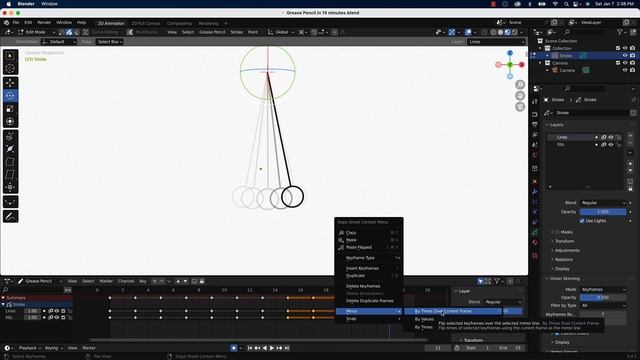640x360 pixels.
Task: Jump to the end frame button
Action: (x=287, y=348)
